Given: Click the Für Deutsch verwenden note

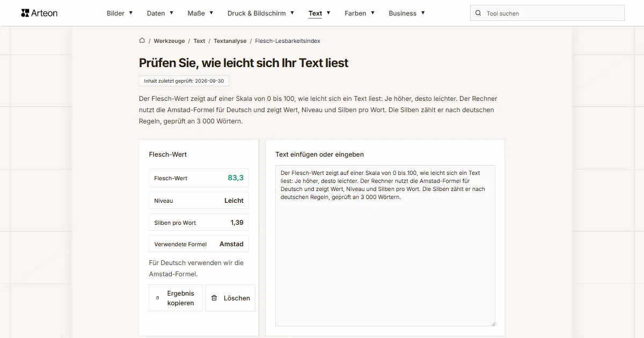Looking at the screenshot, I should click(196, 268).
